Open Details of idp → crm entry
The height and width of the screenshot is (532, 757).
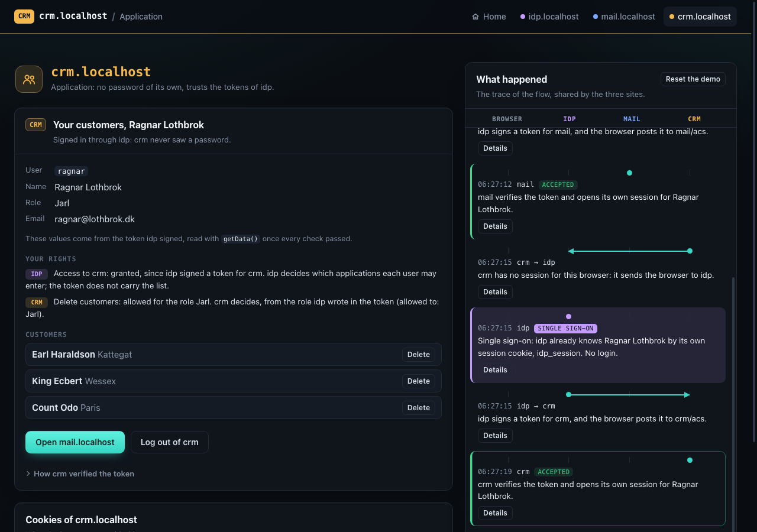tap(495, 436)
